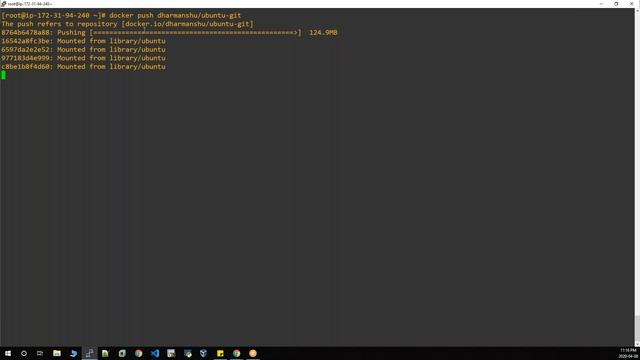Click layer ID 'c8be1b8f4d60'
The width and height of the screenshot is (640, 360).
pos(25,67)
